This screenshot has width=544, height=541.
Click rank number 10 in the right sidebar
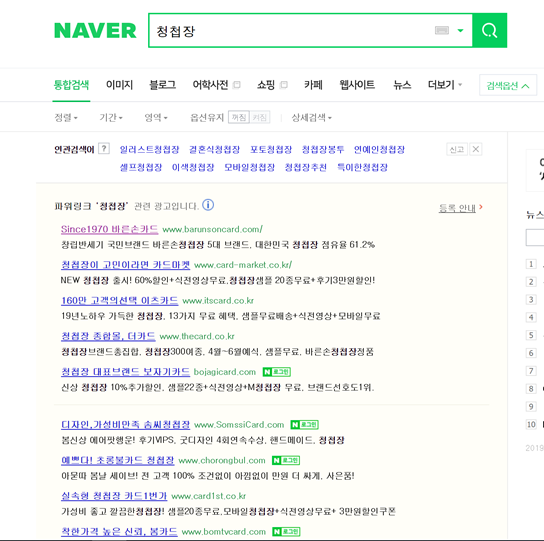click(531, 424)
